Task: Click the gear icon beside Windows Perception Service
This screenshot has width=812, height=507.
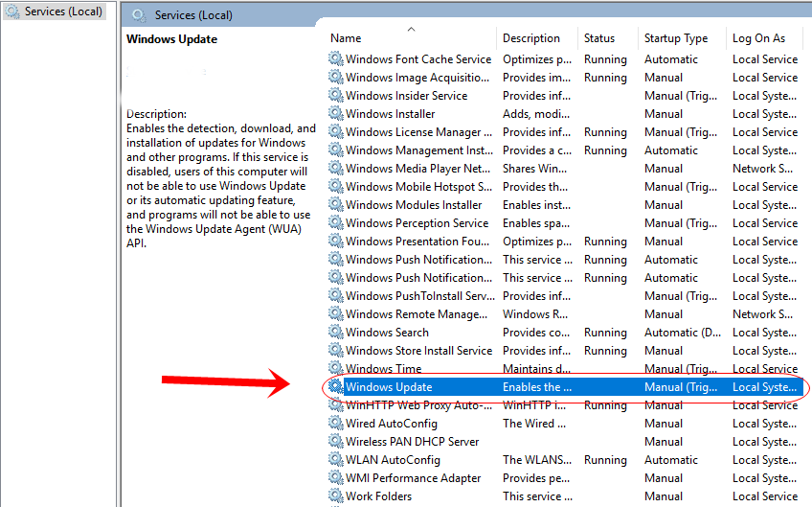Action: (x=335, y=222)
